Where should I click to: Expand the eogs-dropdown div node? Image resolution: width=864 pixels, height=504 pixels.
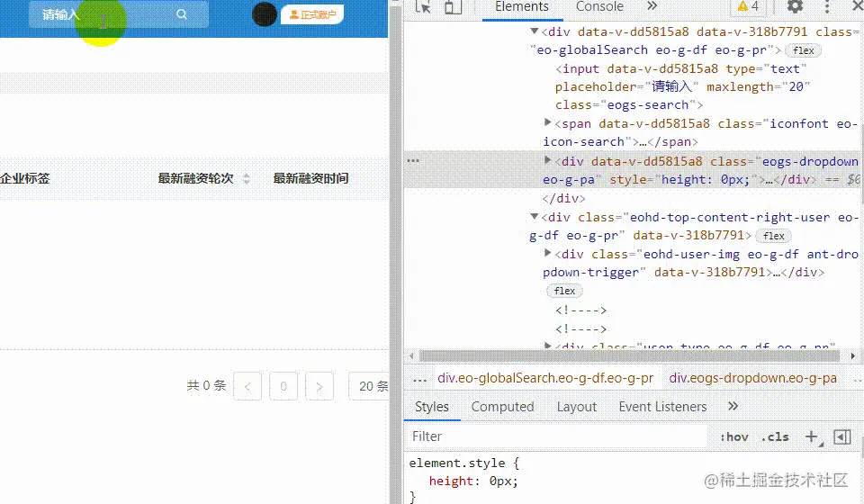tap(547, 160)
